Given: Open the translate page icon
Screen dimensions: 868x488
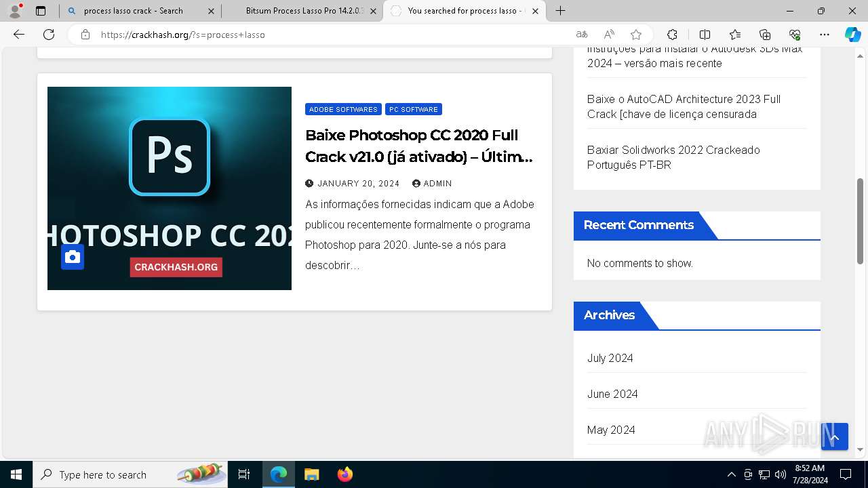Looking at the screenshot, I should [581, 35].
